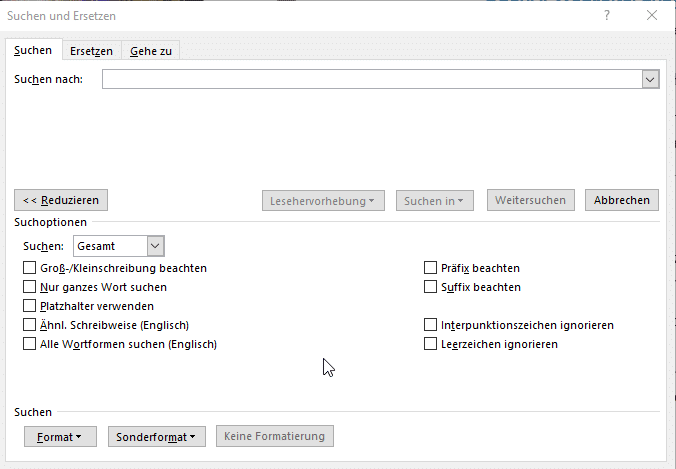Check Nur ganzes Wort suchen
Screen dimensions: 676x469
[29, 287]
